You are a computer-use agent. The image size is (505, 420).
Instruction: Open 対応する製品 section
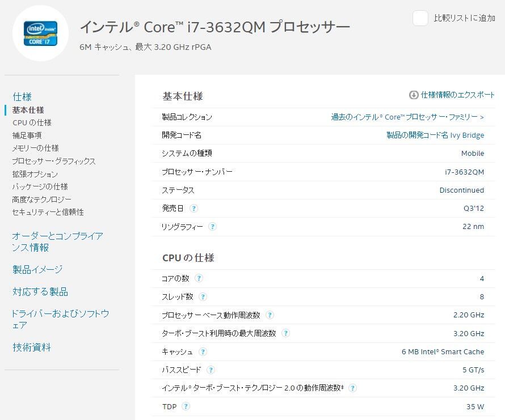40,291
